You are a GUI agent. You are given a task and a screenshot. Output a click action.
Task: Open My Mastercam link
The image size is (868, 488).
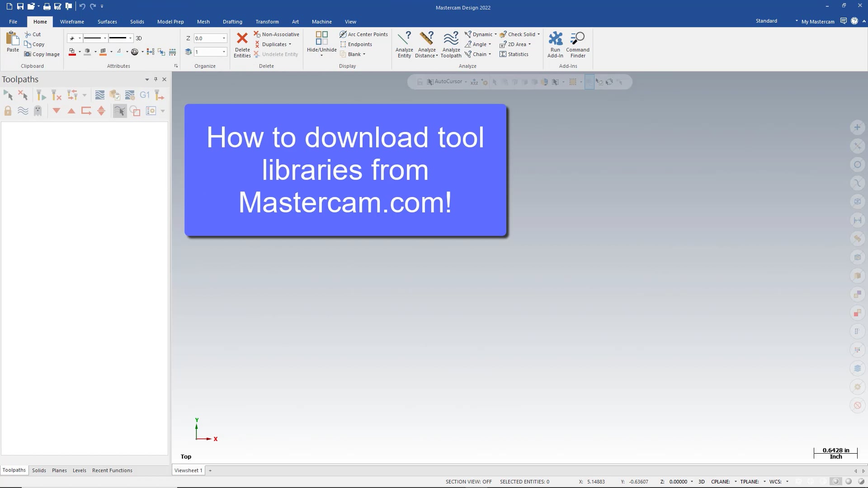[x=817, y=22]
